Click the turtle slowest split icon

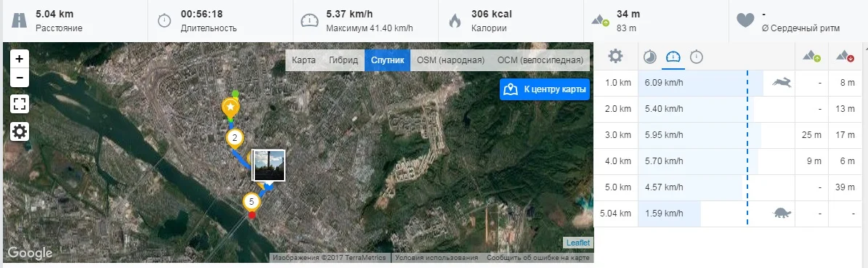coord(782,214)
